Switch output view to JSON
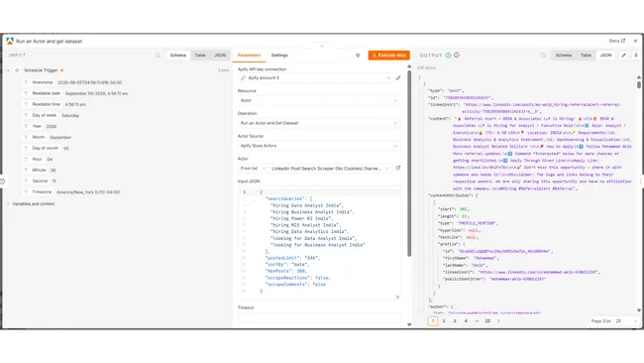The image size is (644, 363). pyautogui.click(x=605, y=56)
